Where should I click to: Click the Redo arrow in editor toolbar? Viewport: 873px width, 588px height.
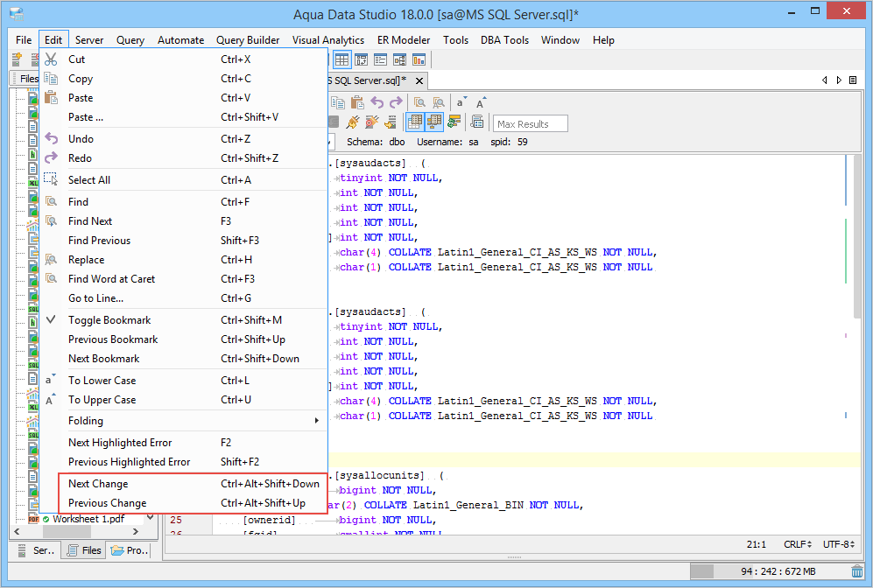click(396, 102)
